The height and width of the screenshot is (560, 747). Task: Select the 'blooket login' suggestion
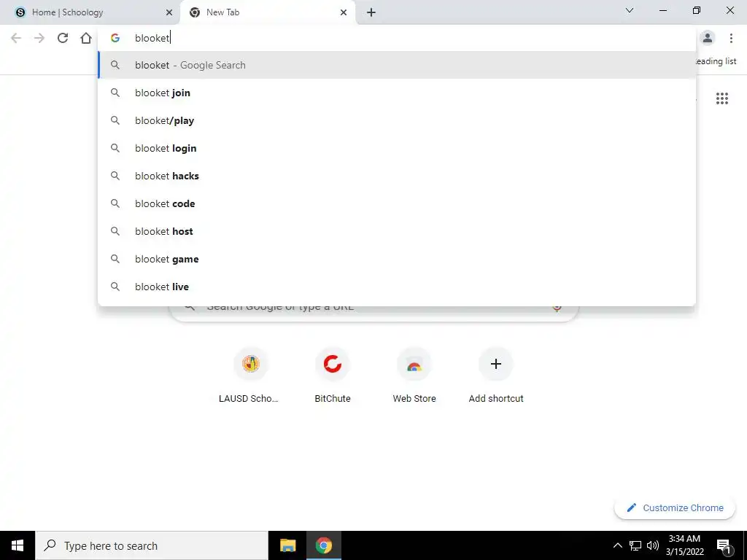point(396,148)
